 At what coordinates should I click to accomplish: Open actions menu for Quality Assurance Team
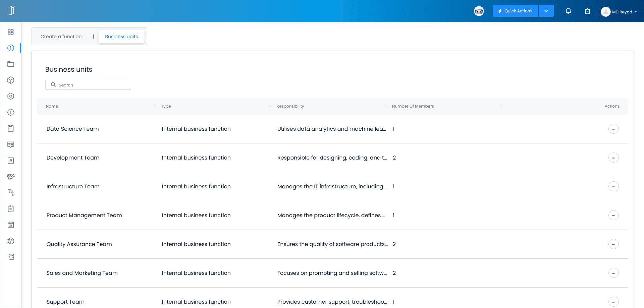[x=613, y=244]
